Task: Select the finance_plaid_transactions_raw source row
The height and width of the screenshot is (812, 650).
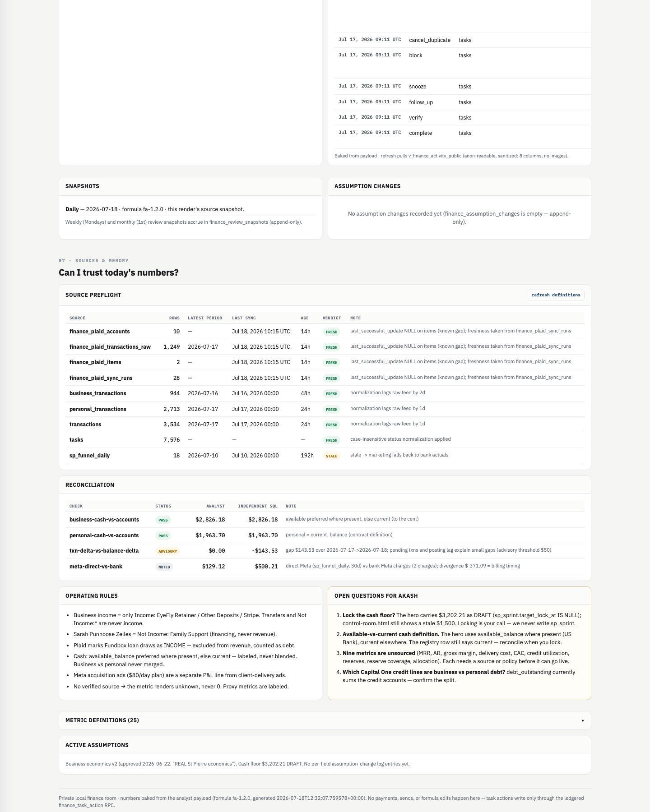Action: pyautogui.click(x=325, y=347)
